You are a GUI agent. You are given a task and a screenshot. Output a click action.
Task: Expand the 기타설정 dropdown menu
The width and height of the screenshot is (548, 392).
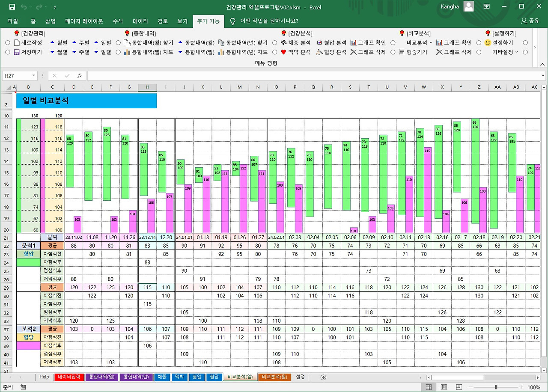pyautogui.click(x=505, y=52)
